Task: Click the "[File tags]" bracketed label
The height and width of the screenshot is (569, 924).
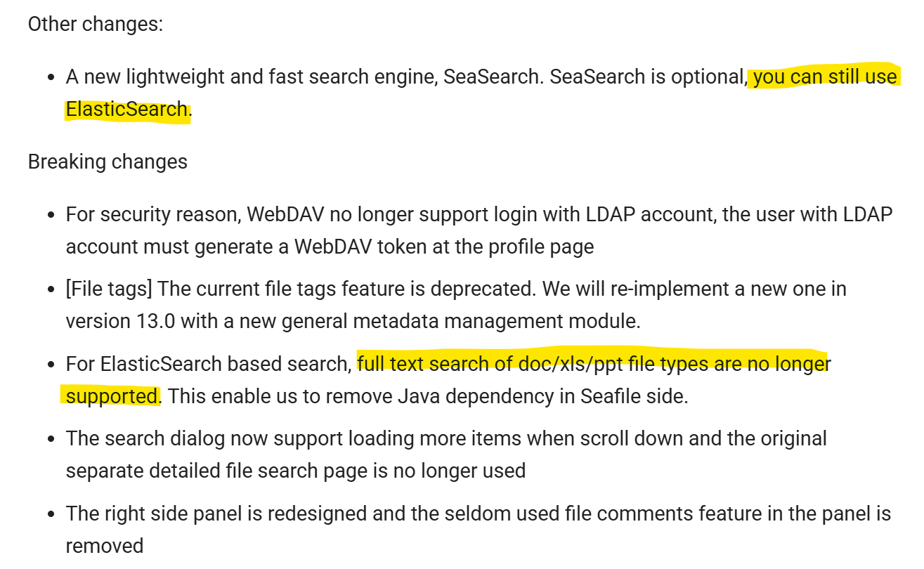Action: pos(110,289)
